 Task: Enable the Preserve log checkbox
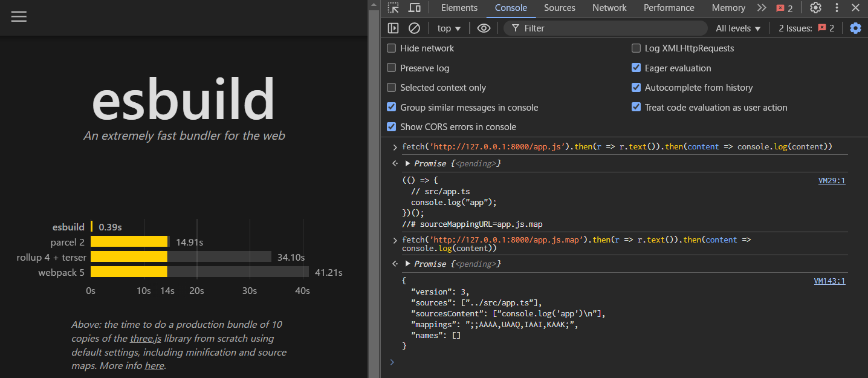392,68
